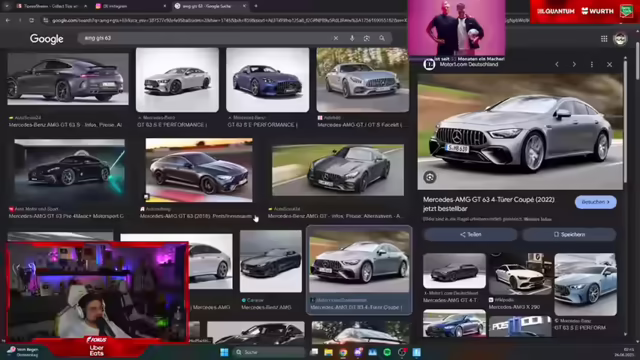Click Mercedes-AMG GT / GT S Facelift caption

[x=360, y=125]
